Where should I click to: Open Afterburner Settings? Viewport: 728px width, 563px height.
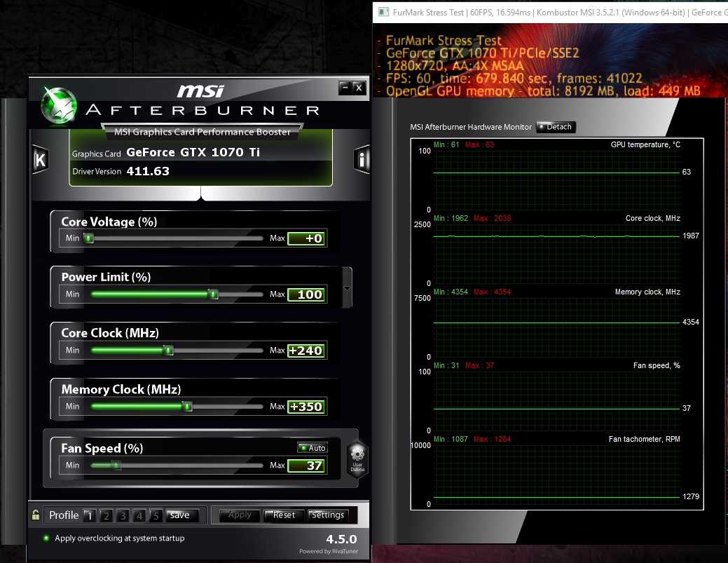328,515
